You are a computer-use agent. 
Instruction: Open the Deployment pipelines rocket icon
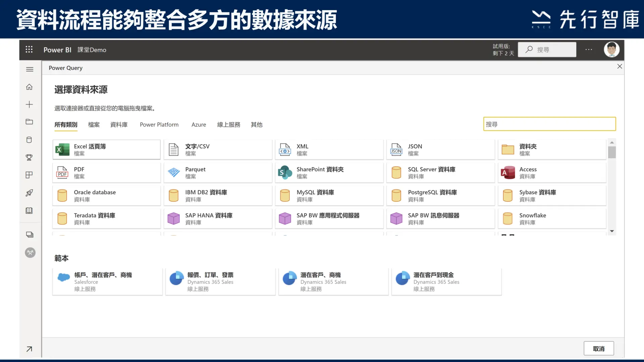click(30, 193)
